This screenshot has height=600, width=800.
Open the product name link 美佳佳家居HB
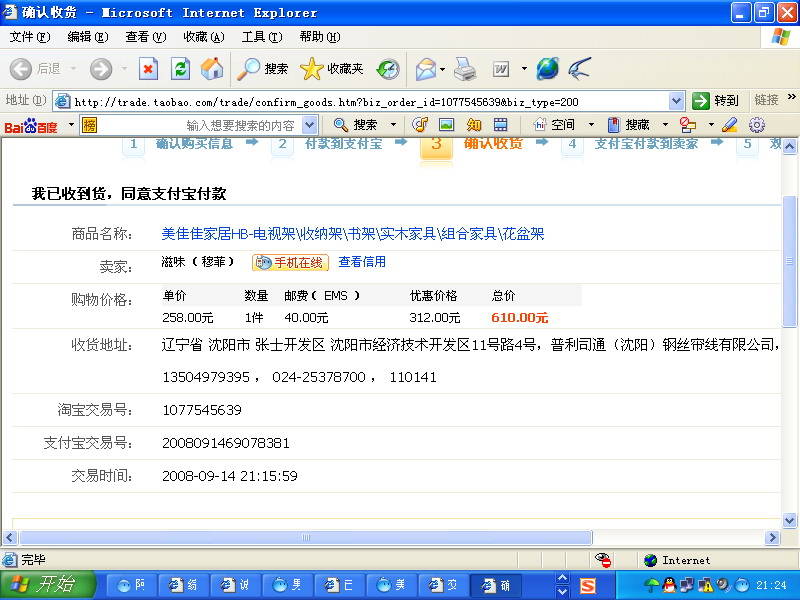coord(353,234)
